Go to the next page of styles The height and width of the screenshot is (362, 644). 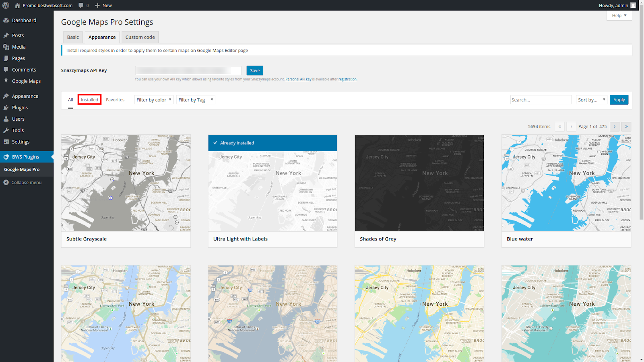pos(615,126)
